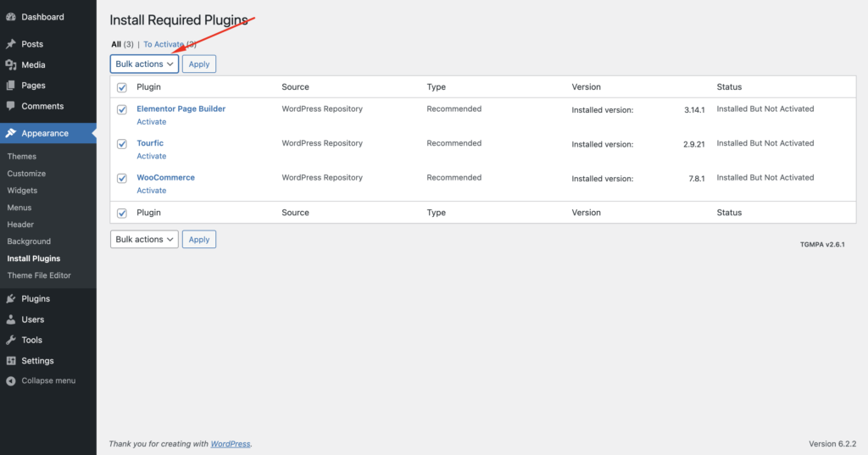This screenshot has width=868, height=455.
Task: Open Menus in Appearance submenu
Action: pyautogui.click(x=19, y=208)
